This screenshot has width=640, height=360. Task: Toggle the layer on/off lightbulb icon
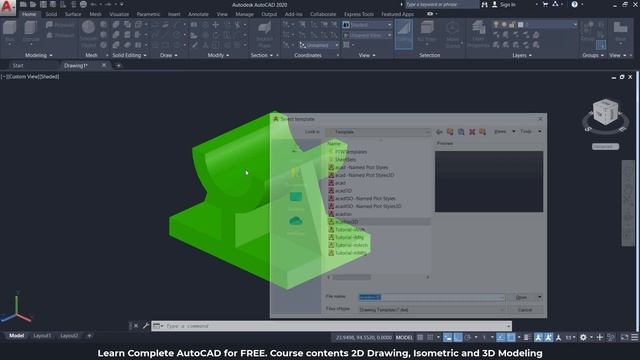[x=496, y=25]
